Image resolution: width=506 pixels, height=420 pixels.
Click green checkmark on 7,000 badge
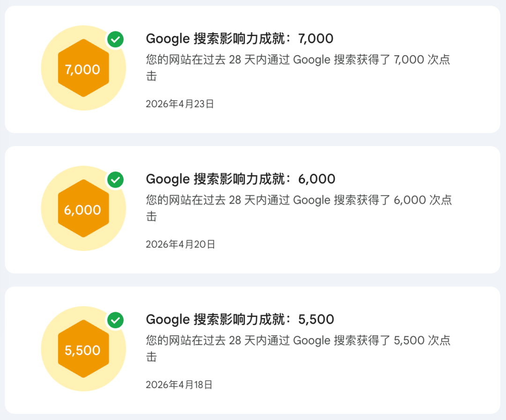point(115,40)
